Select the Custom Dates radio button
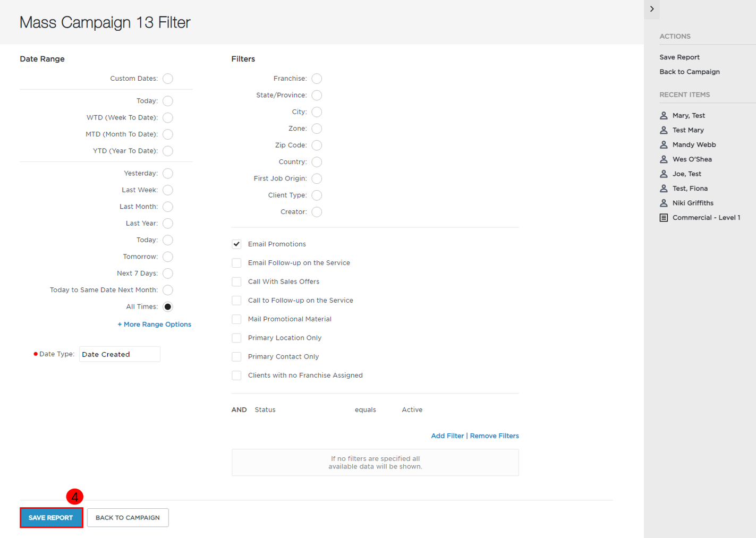Screen dimensions: 756x538 pyautogui.click(x=168, y=79)
